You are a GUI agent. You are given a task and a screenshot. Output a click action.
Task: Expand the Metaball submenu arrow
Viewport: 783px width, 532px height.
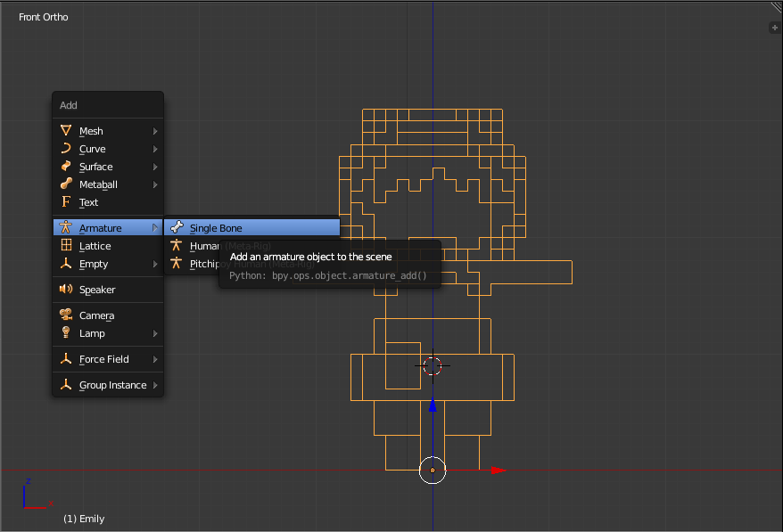pyautogui.click(x=155, y=184)
